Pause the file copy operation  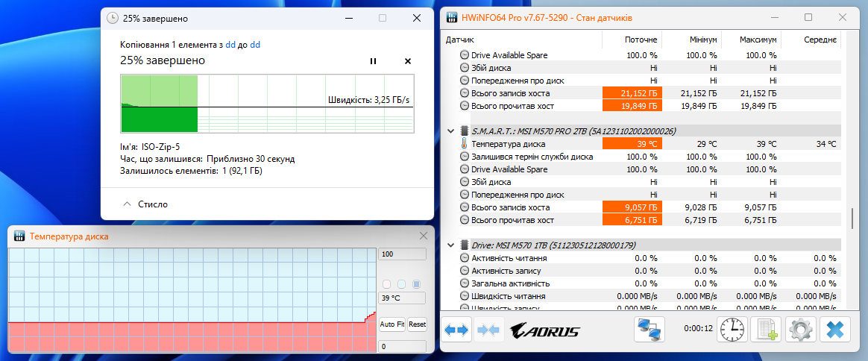pyautogui.click(x=373, y=61)
